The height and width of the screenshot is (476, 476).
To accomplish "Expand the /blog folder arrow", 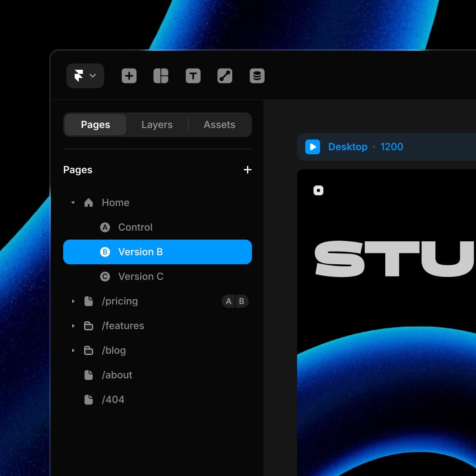I will pyautogui.click(x=73, y=350).
